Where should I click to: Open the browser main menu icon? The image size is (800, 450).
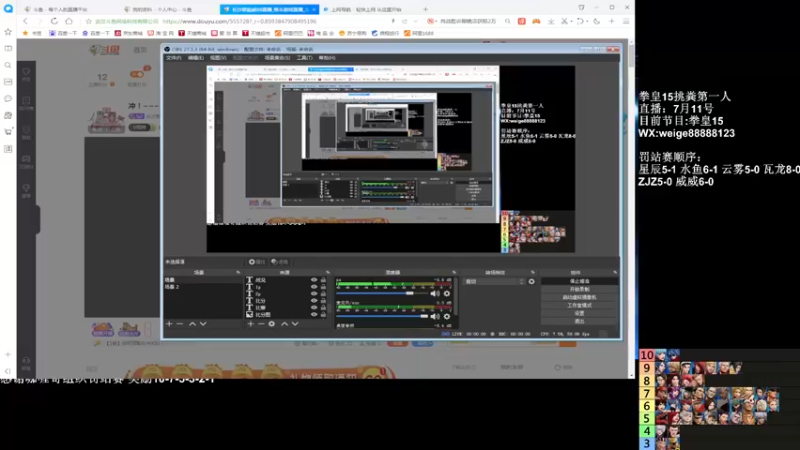626,21
